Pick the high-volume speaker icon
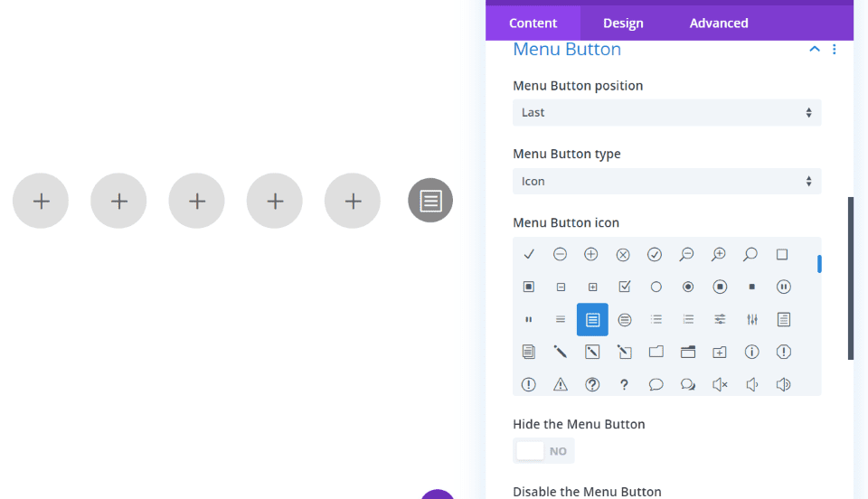This screenshot has width=868, height=499. click(784, 384)
